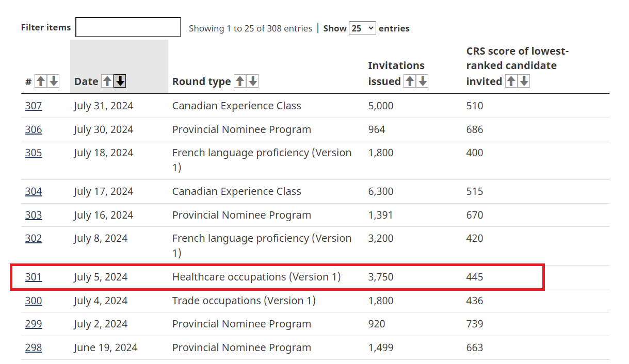Open round 304 link

(x=34, y=191)
